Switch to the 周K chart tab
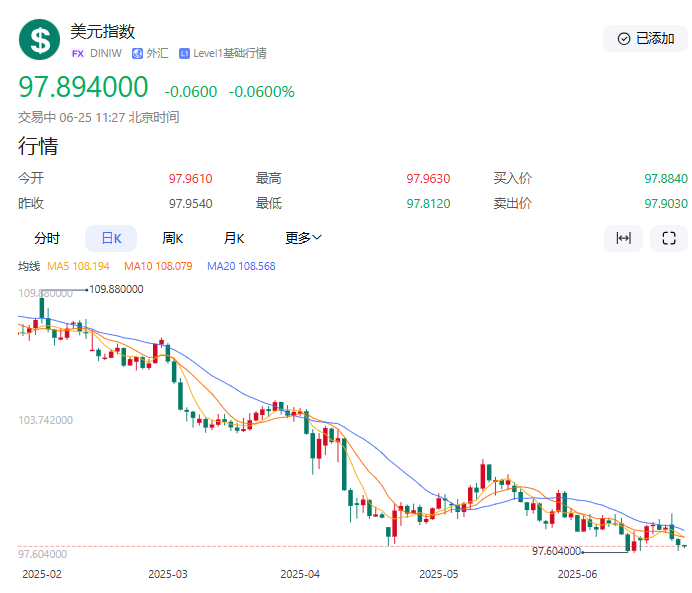 click(172, 238)
